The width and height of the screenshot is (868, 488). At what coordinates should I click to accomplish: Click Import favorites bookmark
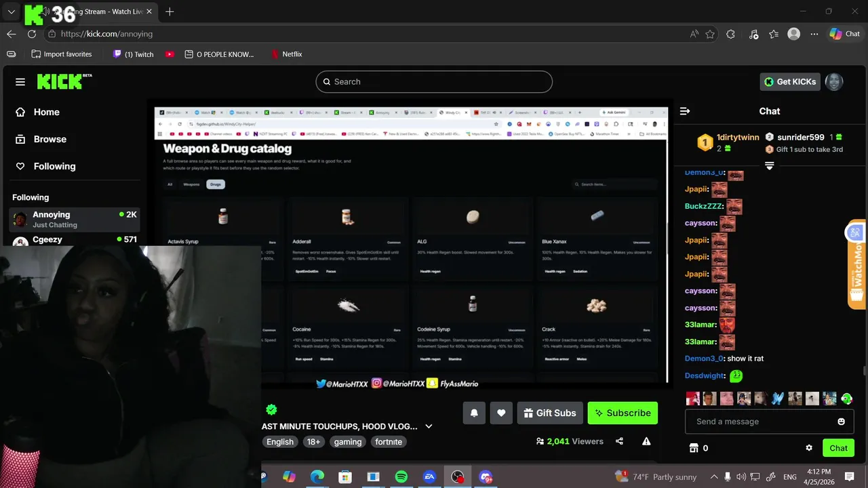(62, 54)
